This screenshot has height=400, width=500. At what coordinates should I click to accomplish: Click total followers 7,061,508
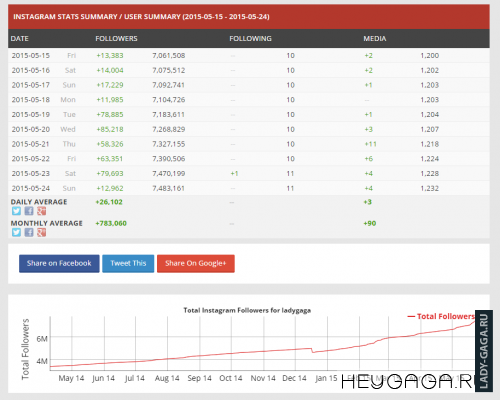(x=169, y=55)
